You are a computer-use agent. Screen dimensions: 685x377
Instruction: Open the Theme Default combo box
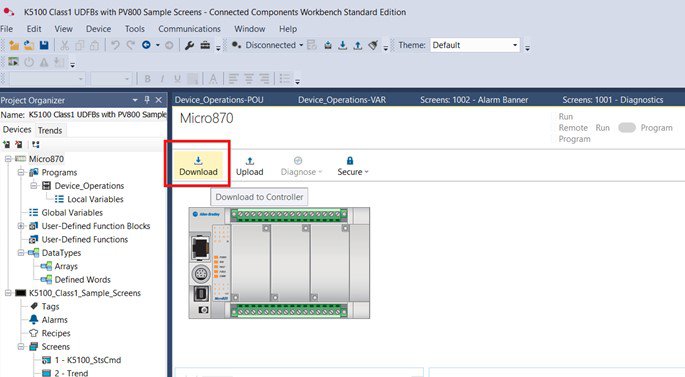(475, 45)
